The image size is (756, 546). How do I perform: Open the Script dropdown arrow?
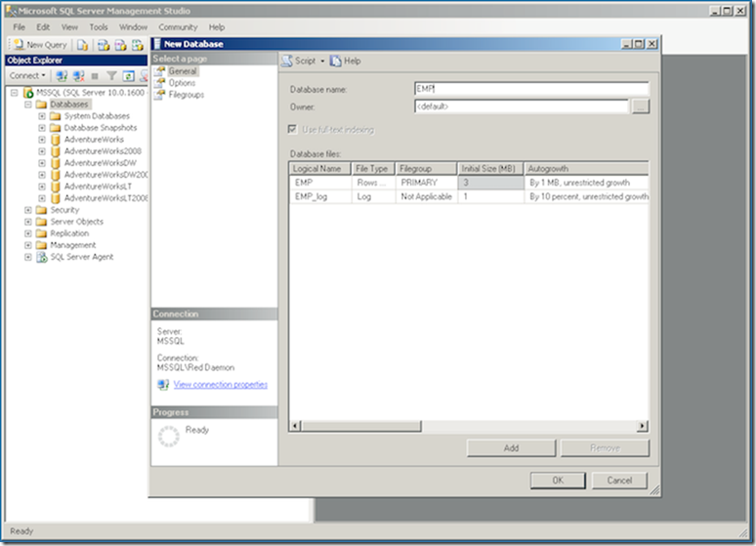coord(322,61)
